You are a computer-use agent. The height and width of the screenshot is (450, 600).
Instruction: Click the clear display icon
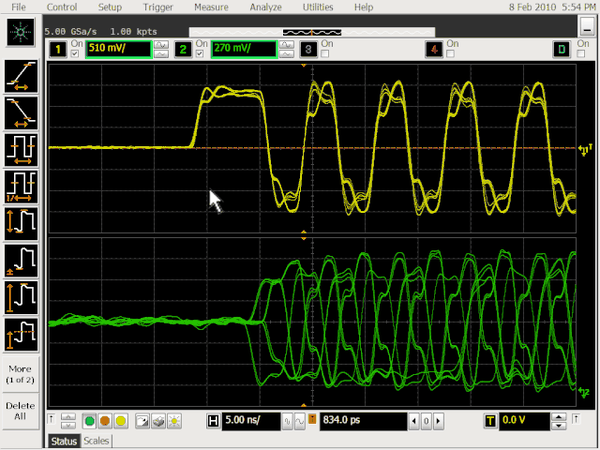pos(142,421)
